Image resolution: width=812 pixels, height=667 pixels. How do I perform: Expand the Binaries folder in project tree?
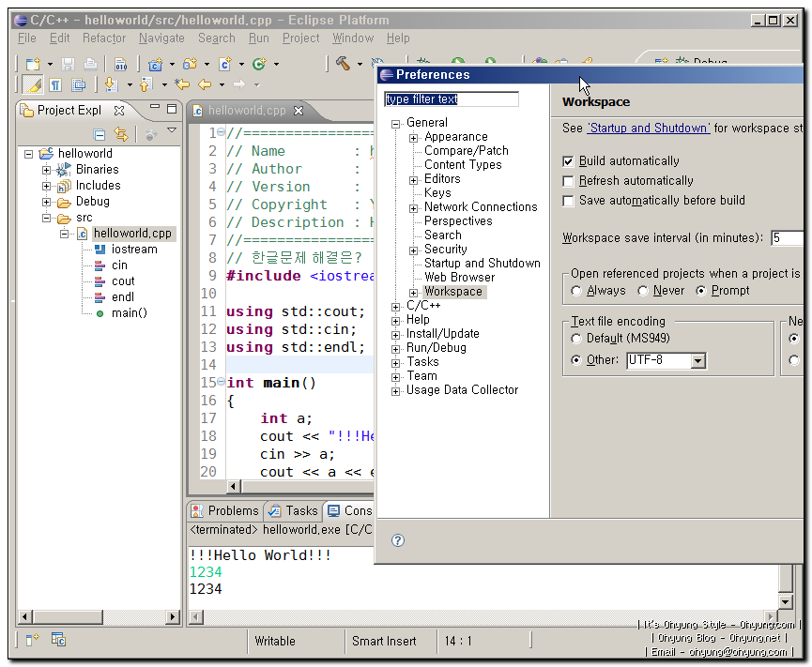tap(46, 170)
